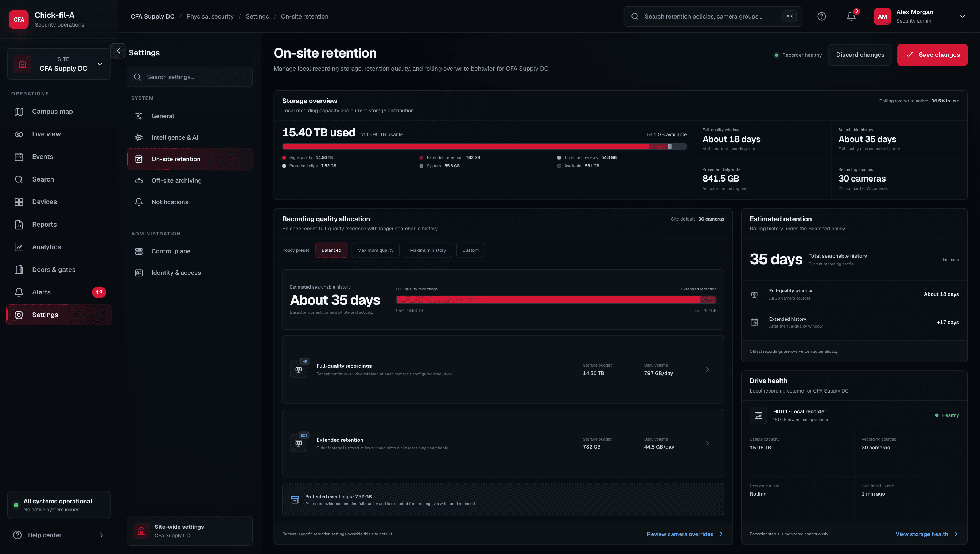980x554 pixels.
Task: Open the Analytics chart icon
Action: click(19, 247)
